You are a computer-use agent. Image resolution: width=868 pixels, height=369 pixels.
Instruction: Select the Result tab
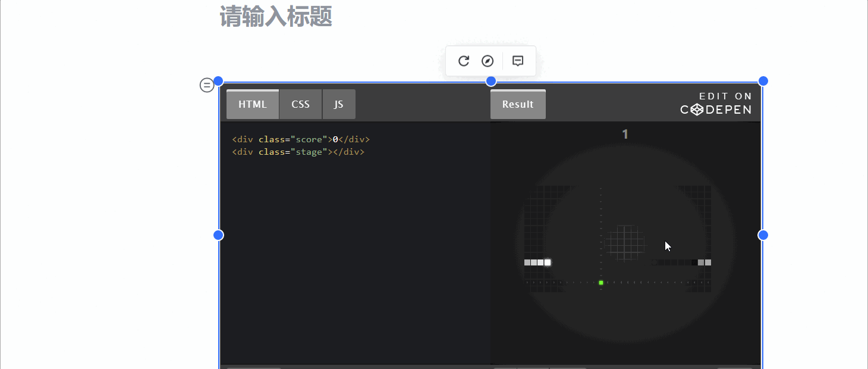(518, 104)
